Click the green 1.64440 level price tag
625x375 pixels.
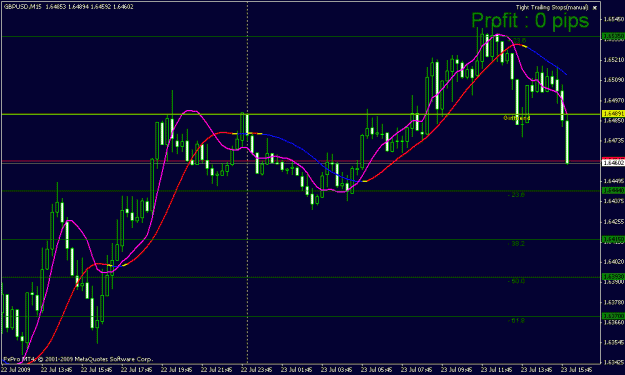click(613, 191)
